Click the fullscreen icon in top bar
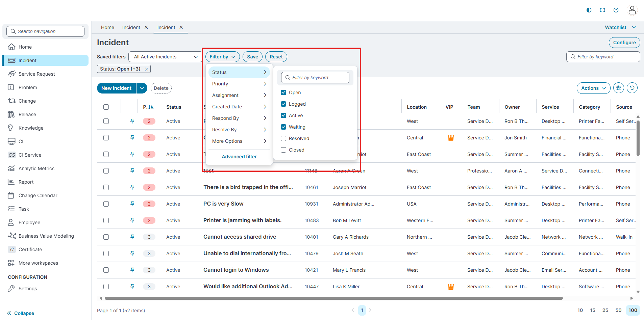Image resolution: width=644 pixels, height=320 pixels. tap(602, 10)
